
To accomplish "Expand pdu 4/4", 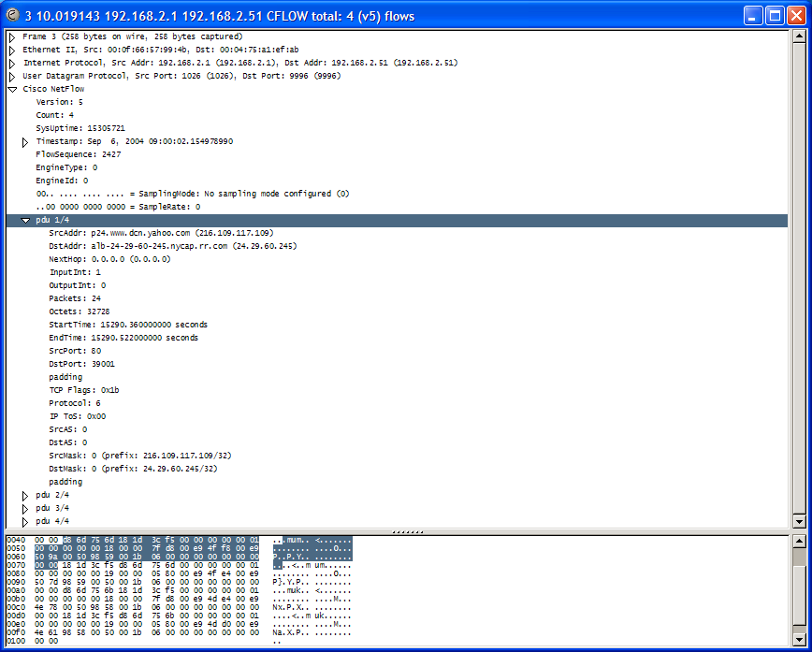I will point(24,520).
